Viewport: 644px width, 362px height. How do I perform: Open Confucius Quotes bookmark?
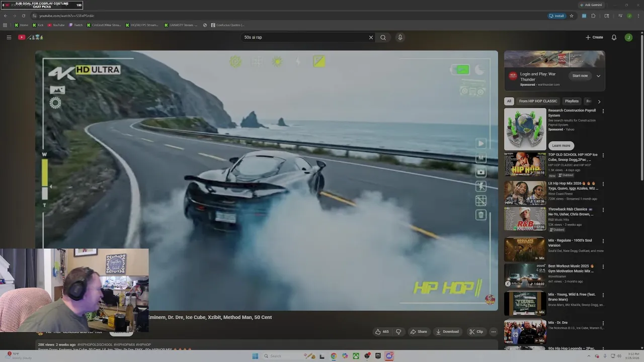[228, 25]
